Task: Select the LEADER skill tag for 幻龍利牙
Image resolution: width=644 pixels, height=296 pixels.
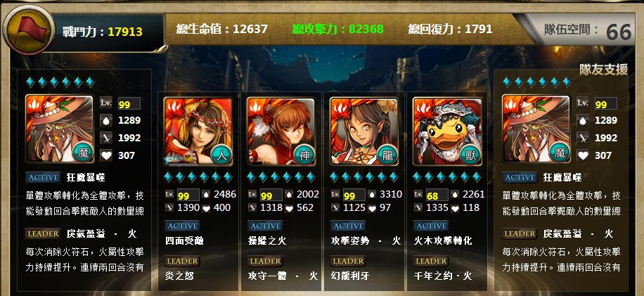Action: point(348,261)
